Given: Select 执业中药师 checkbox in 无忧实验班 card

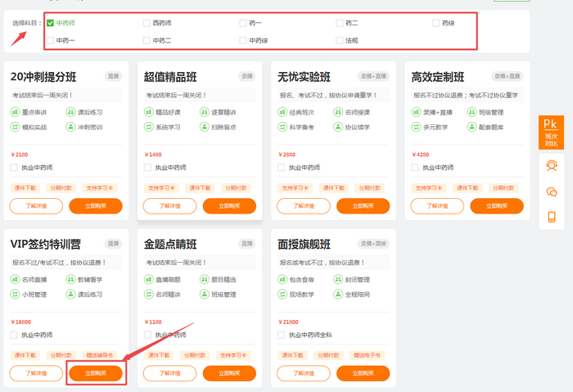Looking at the screenshot, I should click(x=282, y=168).
